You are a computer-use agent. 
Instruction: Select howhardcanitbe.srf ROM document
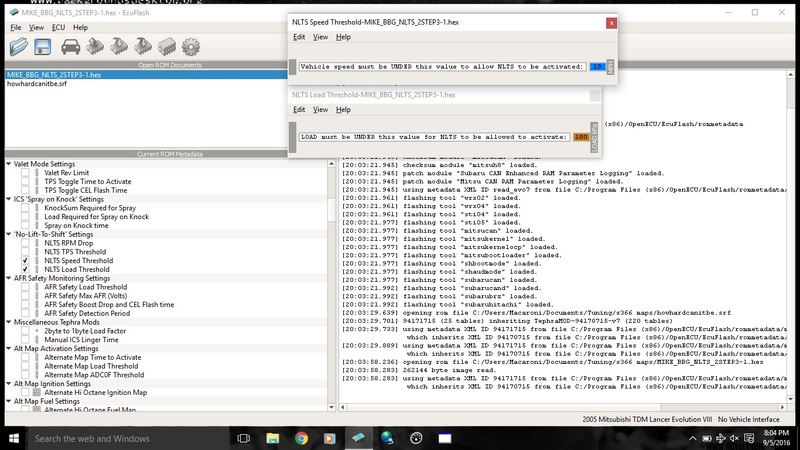tap(37, 84)
